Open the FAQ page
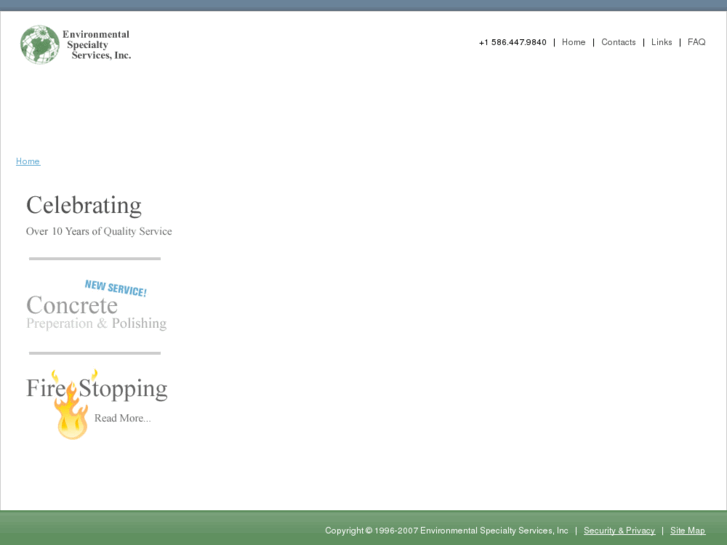The height and width of the screenshot is (545, 727). 696,43
